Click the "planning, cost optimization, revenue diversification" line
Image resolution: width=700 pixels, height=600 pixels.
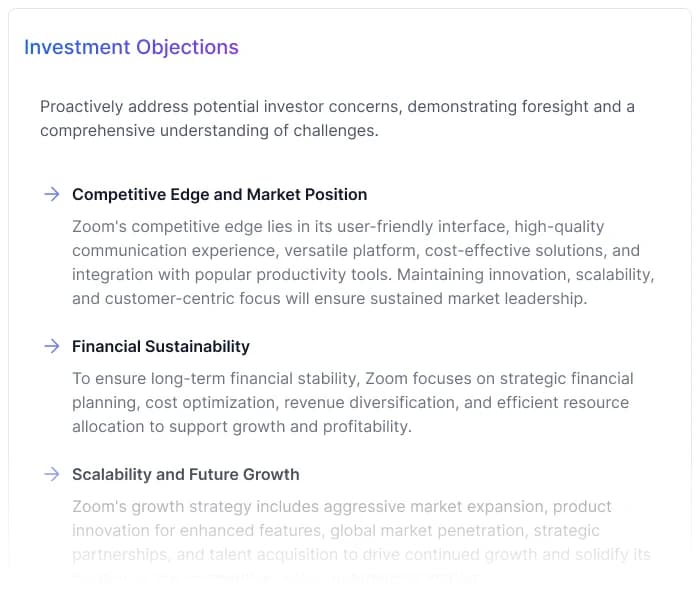(x=350, y=402)
